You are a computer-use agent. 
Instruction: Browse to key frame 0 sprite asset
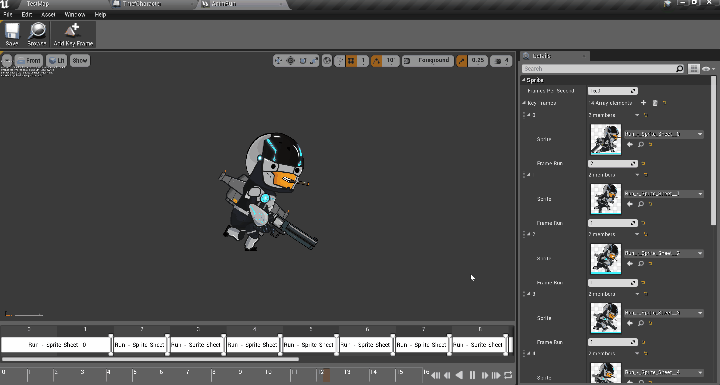click(x=641, y=144)
